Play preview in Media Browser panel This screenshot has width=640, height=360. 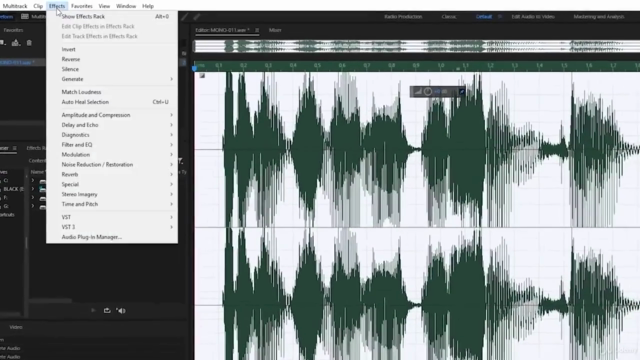tap(93, 311)
